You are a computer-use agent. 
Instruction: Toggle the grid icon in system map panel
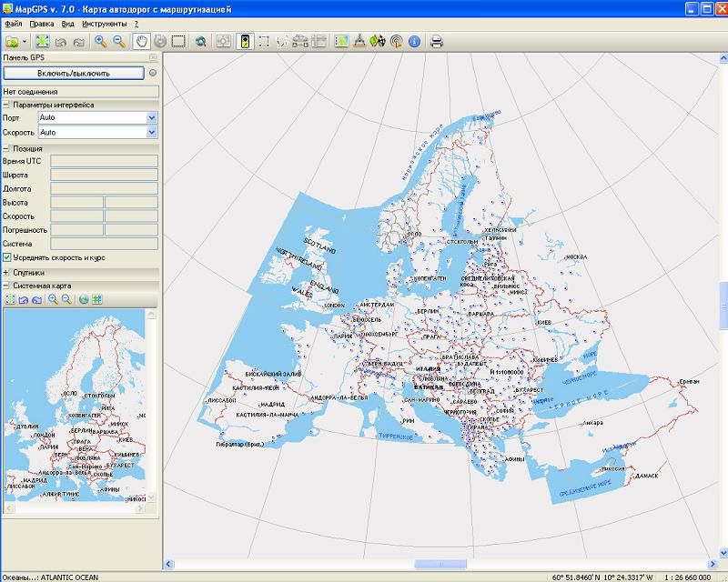point(96,299)
